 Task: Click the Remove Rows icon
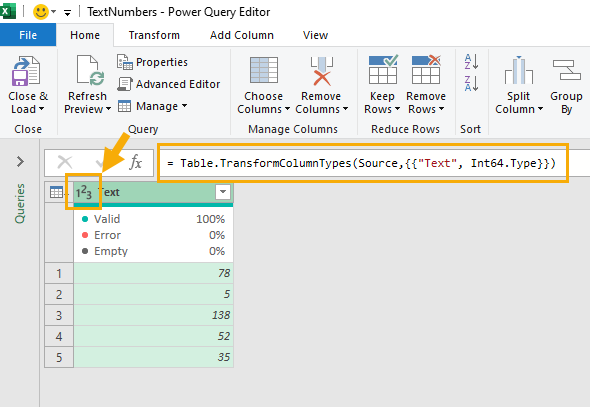point(426,70)
